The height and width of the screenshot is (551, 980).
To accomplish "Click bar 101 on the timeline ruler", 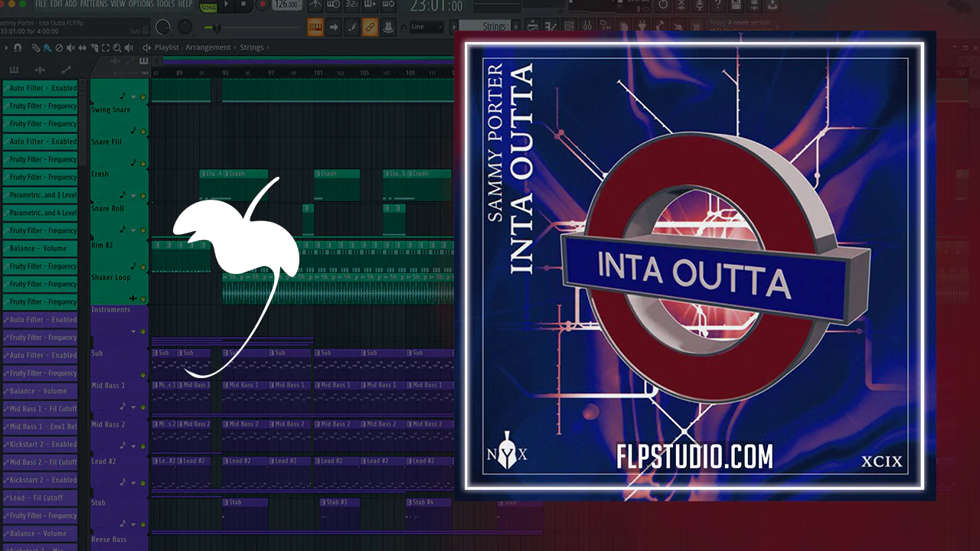I will [318, 73].
